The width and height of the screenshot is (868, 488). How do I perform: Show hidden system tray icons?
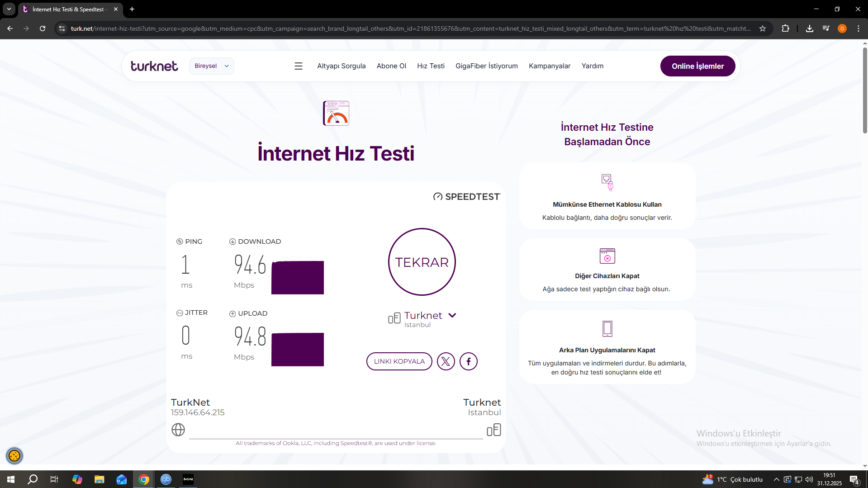776,479
